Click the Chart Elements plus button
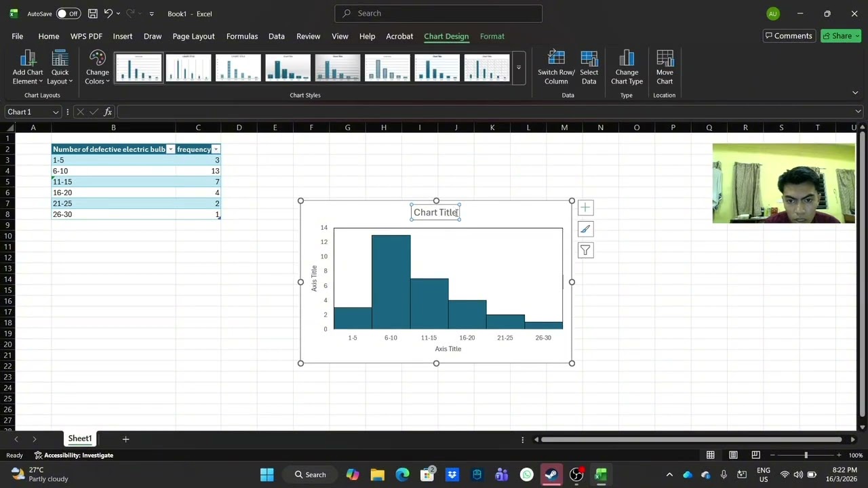Screen dimensions: 868x488 pos(585,208)
